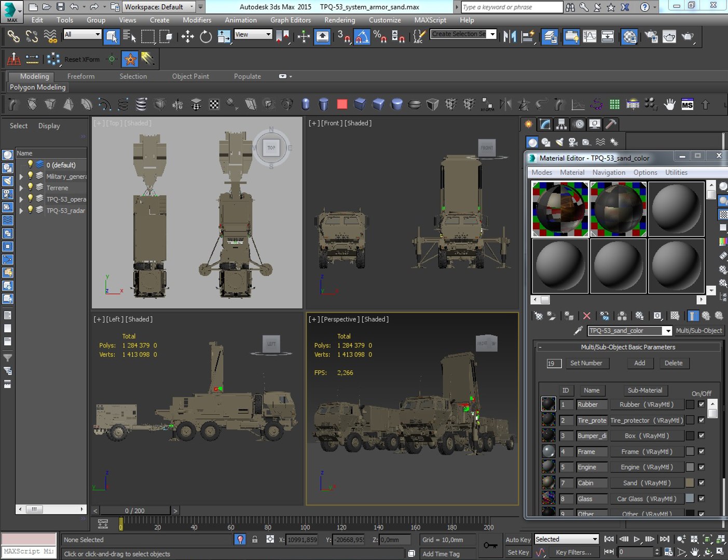This screenshot has height=560, width=728.
Task: Toggle the selection lock padlock
Action: [x=255, y=539]
